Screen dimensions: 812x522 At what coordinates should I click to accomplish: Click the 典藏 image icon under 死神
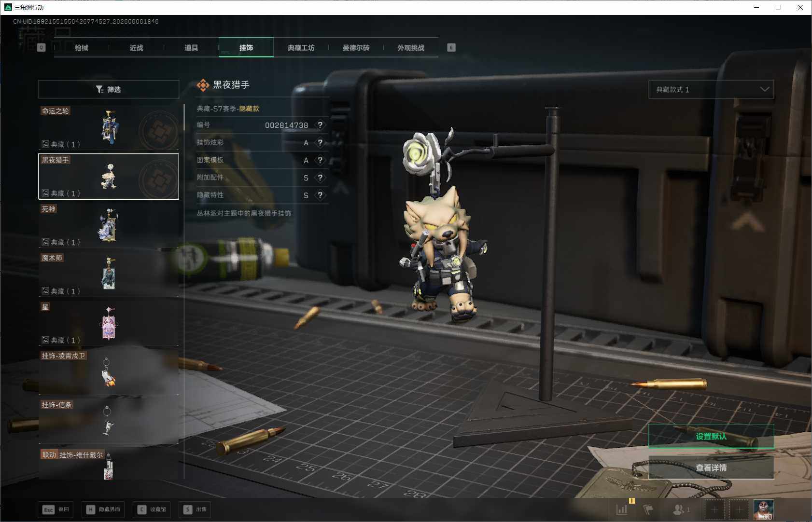click(x=45, y=242)
